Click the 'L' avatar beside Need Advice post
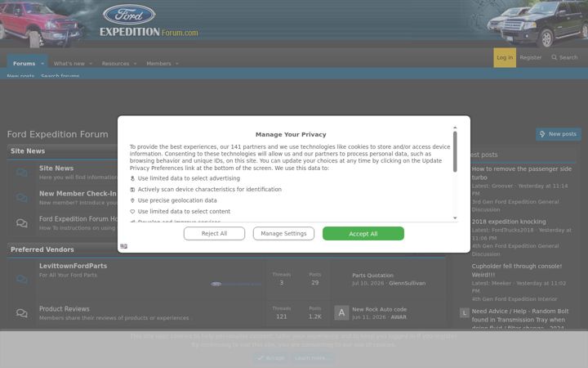This screenshot has width=588, height=368. [x=464, y=312]
